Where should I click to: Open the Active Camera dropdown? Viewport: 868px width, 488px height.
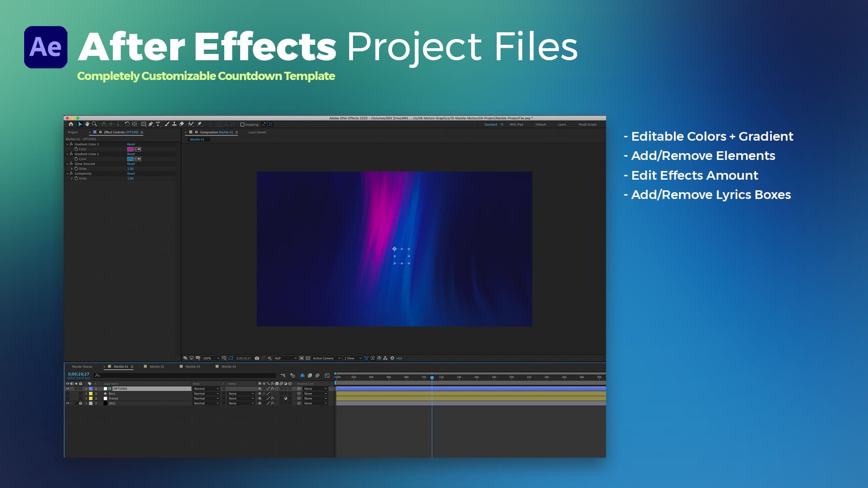click(x=326, y=358)
